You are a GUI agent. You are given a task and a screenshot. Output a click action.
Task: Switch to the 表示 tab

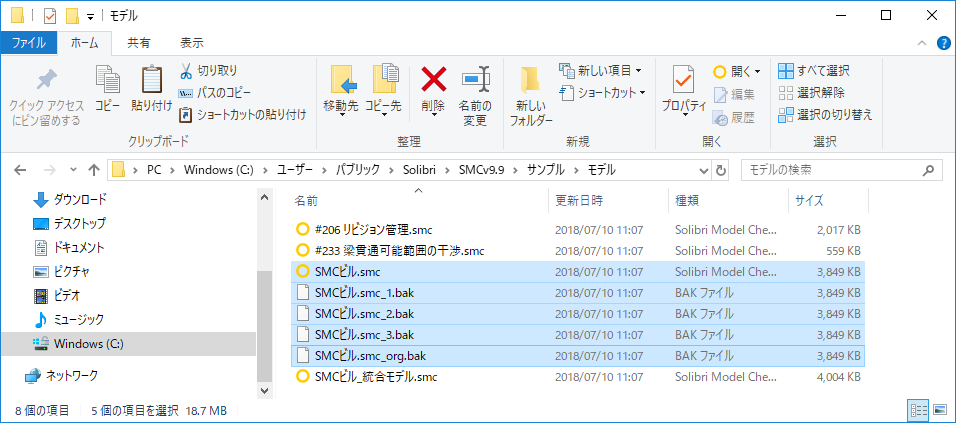click(192, 43)
